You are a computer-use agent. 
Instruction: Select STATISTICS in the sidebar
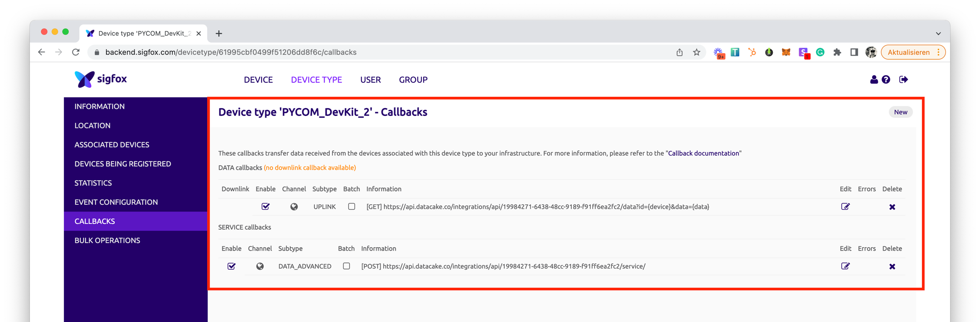pos(93,183)
